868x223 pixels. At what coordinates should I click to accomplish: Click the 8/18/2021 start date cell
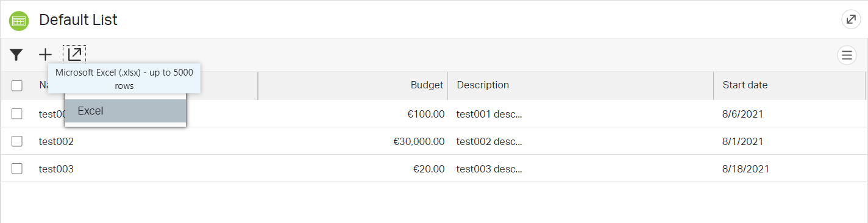745,169
